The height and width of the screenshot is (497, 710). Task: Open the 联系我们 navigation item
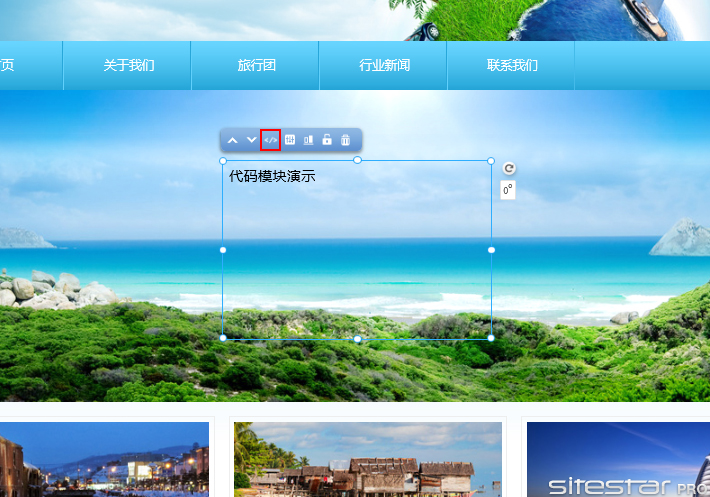pyautogui.click(x=512, y=65)
